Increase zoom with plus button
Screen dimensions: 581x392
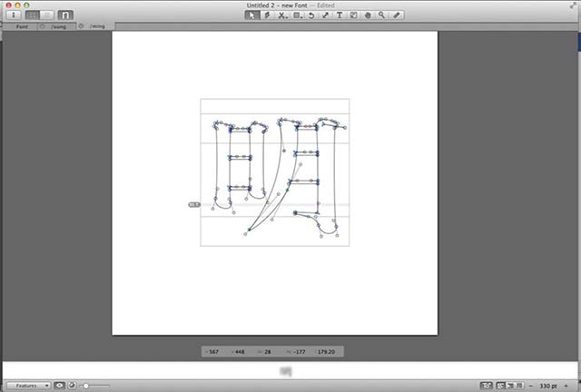coord(566,386)
